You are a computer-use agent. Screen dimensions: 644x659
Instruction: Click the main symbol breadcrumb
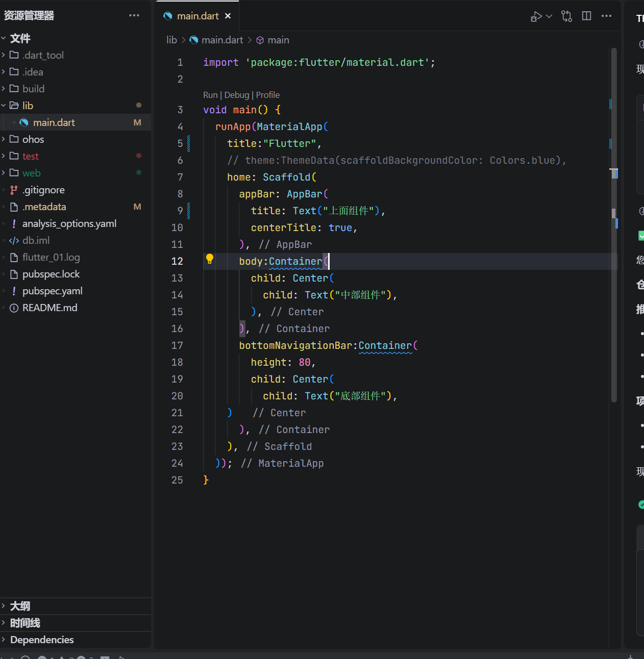(278, 40)
